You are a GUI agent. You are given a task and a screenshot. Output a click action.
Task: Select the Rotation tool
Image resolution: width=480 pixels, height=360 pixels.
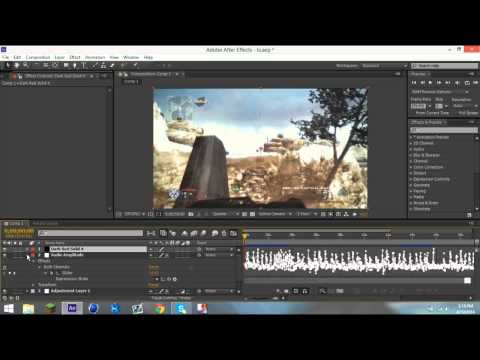pyautogui.click(x=36, y=65)
